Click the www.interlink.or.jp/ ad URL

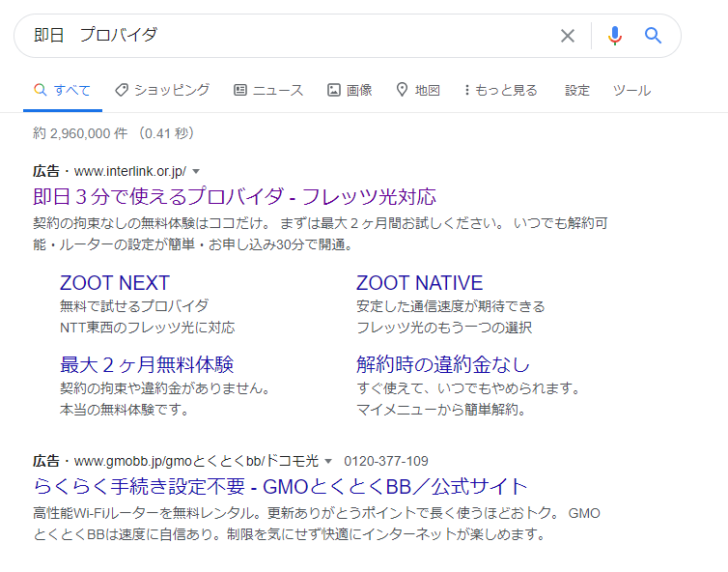click(x=130, y=171)
